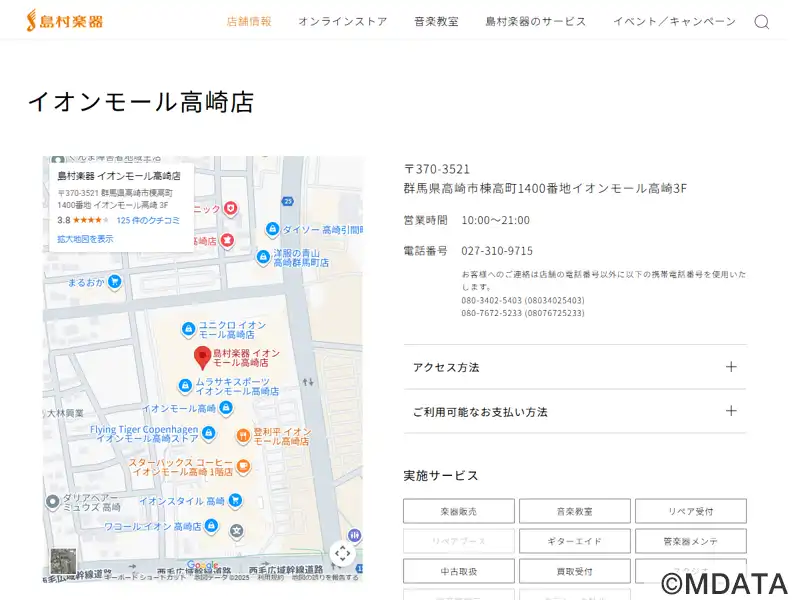
Task: Toggle satellite view thumbnail on map
Action: pyautogui.click(x=63, y=561)
